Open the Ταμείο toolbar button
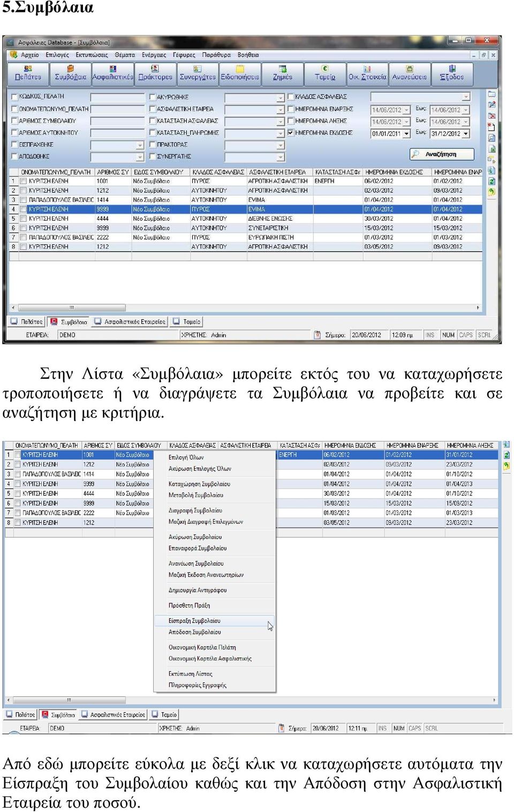Viewport: 514px width, 812px height. [325, 73]
